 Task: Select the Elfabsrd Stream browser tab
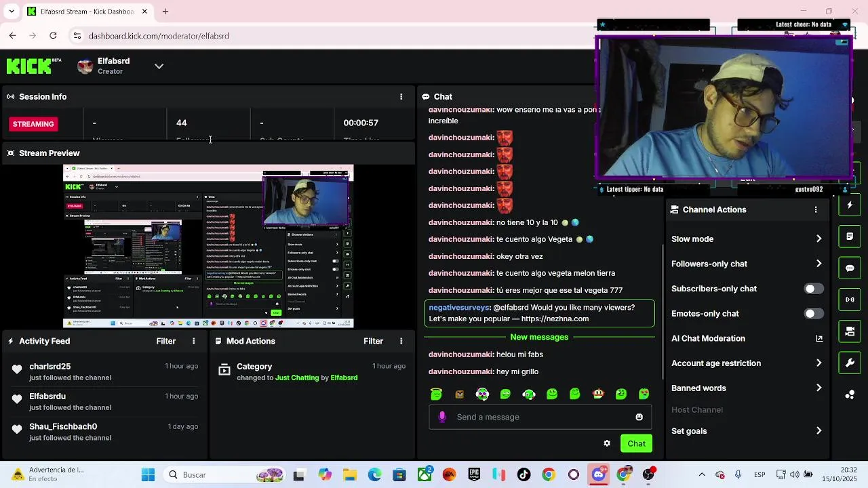click(x=88, y=12)
